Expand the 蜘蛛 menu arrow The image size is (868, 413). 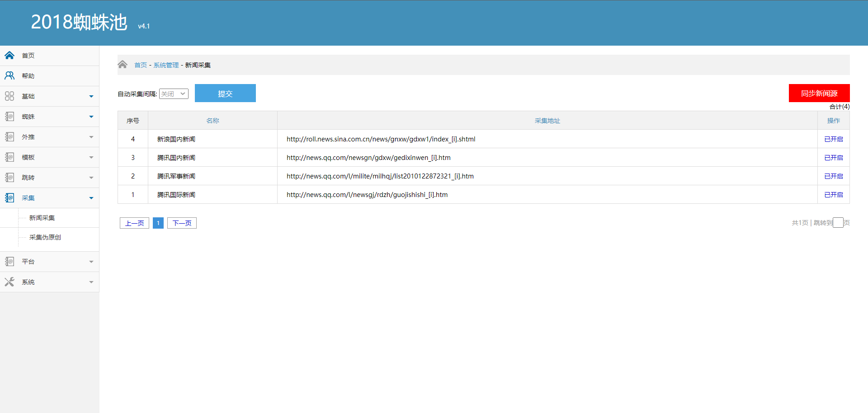(91, 117)
